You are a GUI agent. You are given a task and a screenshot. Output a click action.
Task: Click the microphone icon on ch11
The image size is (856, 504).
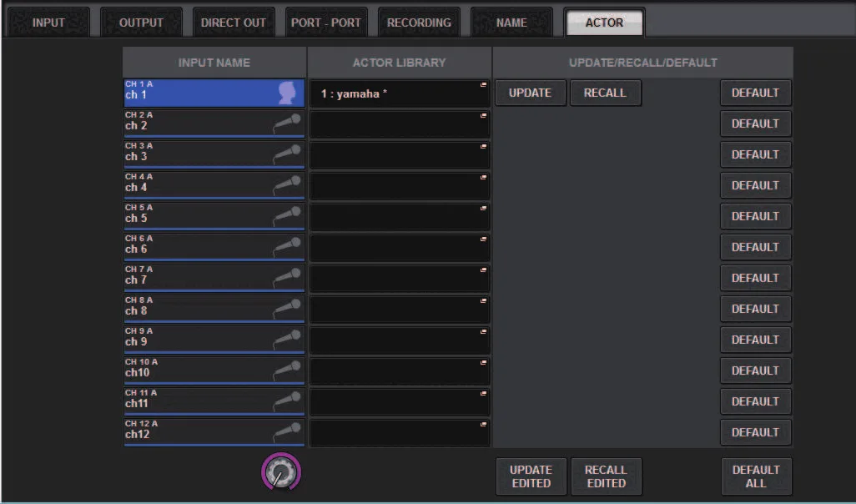(x=287, y=401)
